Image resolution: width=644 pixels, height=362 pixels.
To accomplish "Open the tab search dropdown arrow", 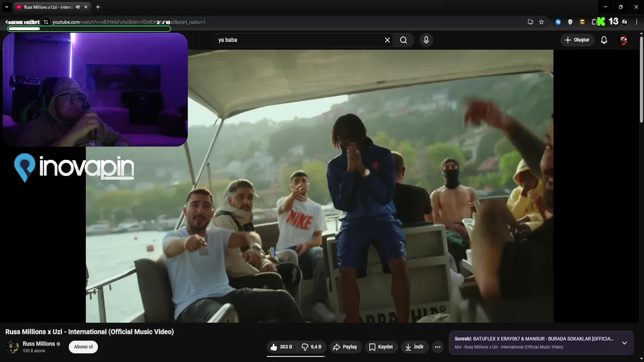I will (x=7, y=7).
